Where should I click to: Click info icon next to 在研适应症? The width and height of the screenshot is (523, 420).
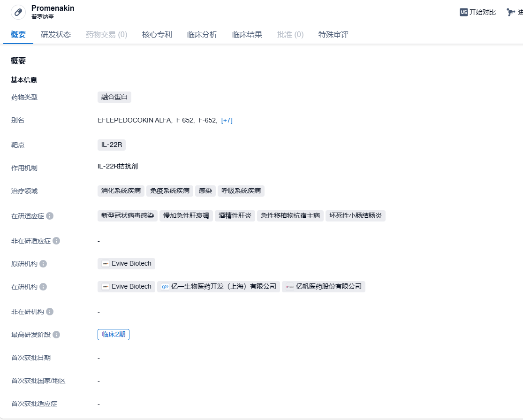coord(50,216)
